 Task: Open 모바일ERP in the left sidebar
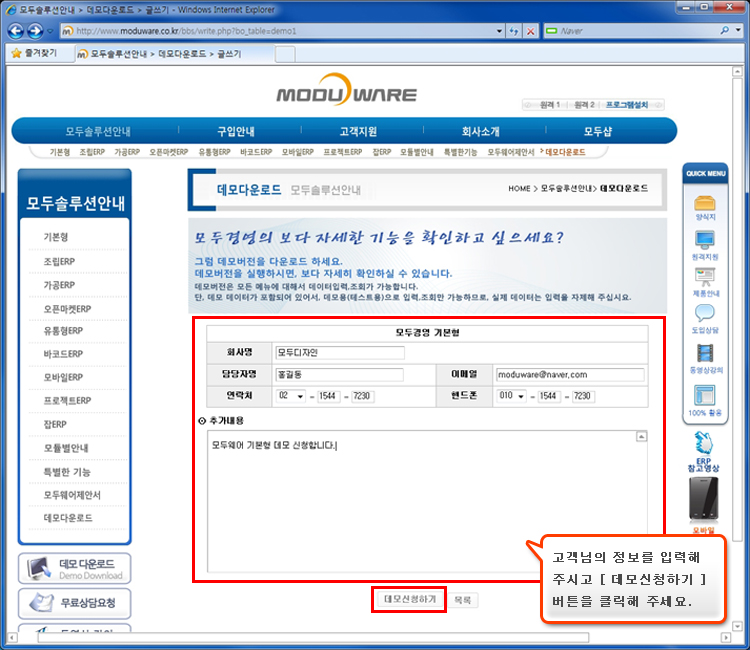[63, 377]
